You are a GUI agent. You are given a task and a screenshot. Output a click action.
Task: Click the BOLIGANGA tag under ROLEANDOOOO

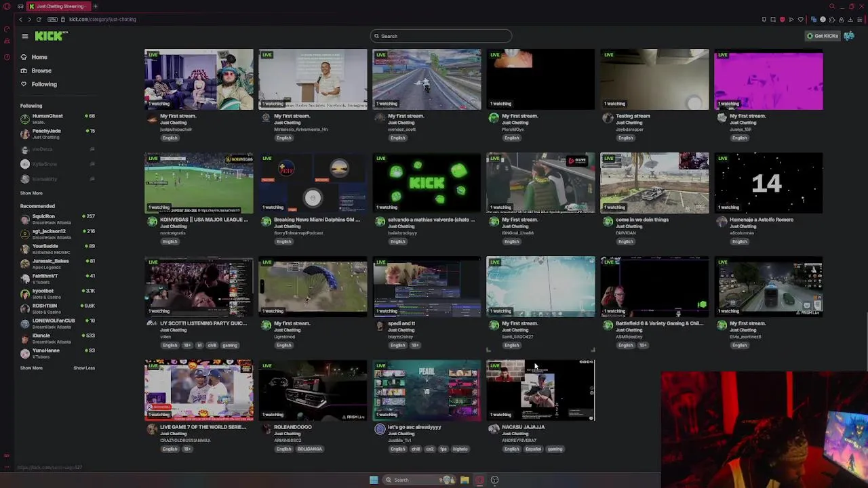309,449
